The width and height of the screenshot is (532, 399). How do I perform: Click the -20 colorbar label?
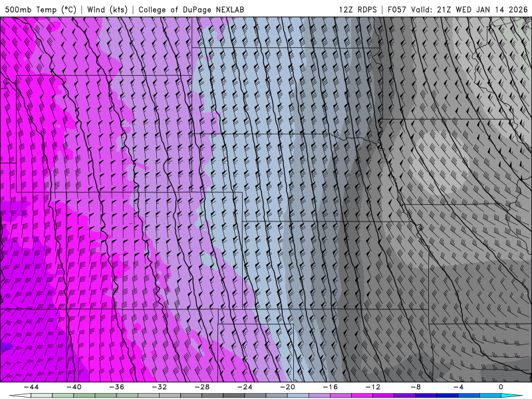pyautogui.click(x=287, y=387)
